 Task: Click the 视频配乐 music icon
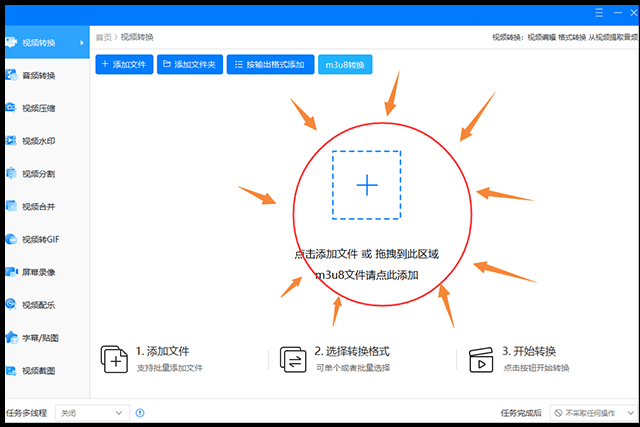(11, 304)
